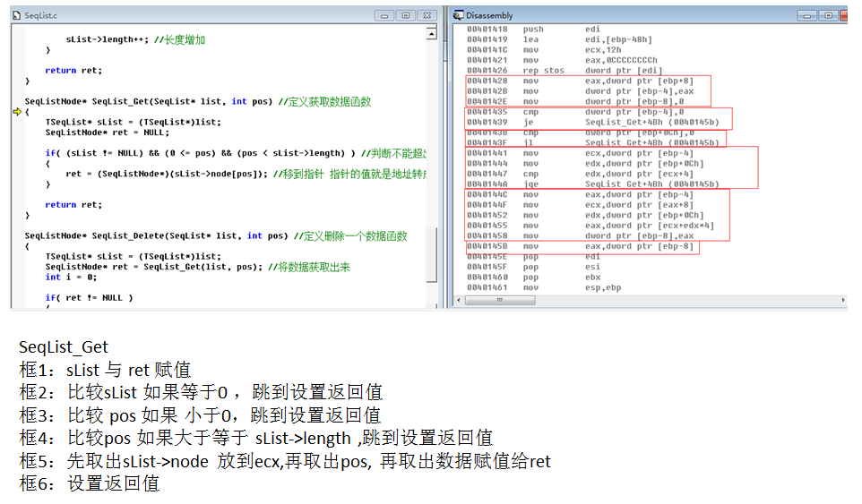Click disassembly row 0040144F mov ecx,[eax+8]
The width and height of the screenshot is (862, 504).
(581, 205)
